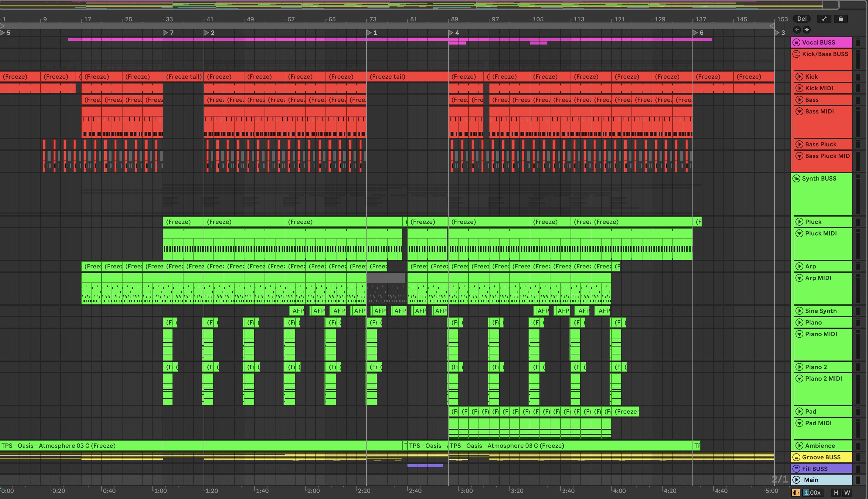Select the Groove BUSS group track
Viewport: 868px width, 499px height.
tap(821, 457)
